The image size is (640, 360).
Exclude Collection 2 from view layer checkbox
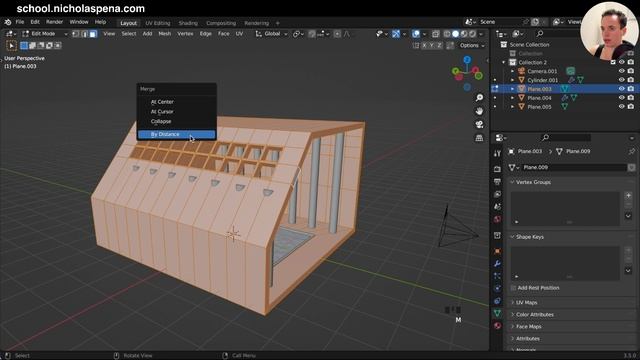(x=613, y=62)
